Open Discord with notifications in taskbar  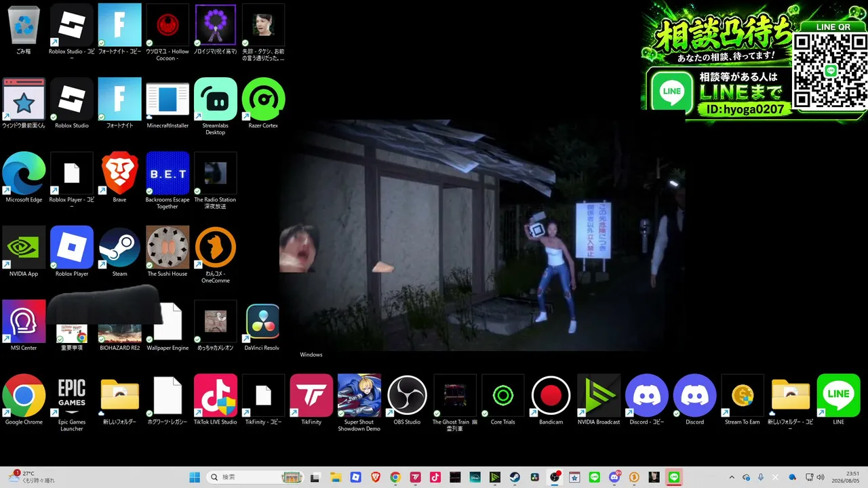click(614, 477)
